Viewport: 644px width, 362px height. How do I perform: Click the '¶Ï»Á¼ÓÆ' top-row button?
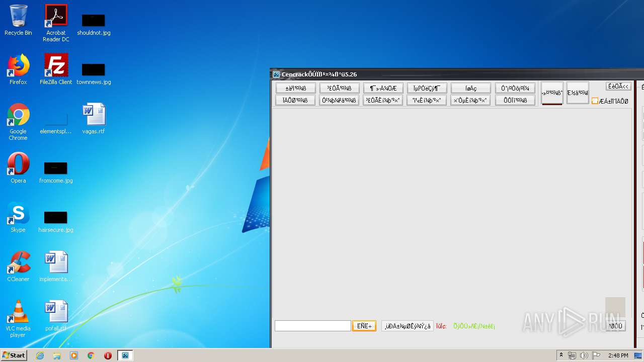pyautogui.click(x=383, y=88)
